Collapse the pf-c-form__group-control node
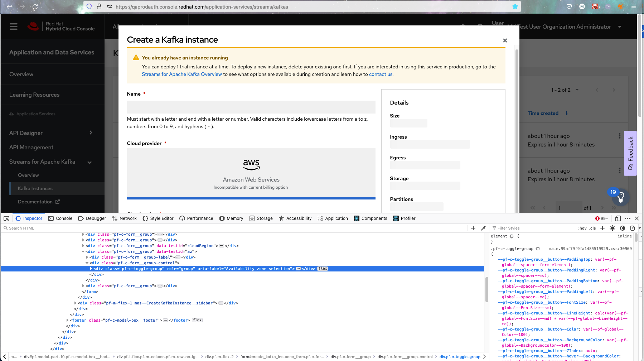The image size is (644, 361). coord(87,263)
